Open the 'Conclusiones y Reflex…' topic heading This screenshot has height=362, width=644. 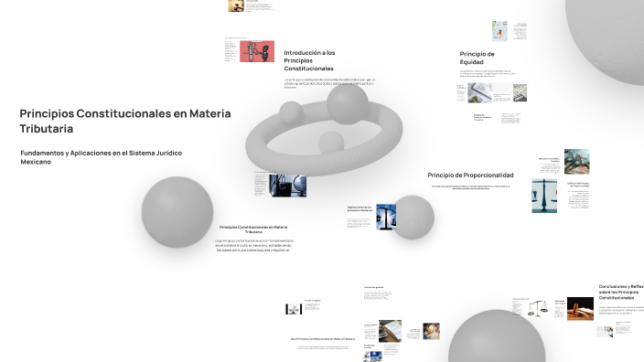click(x=621, y=292)
